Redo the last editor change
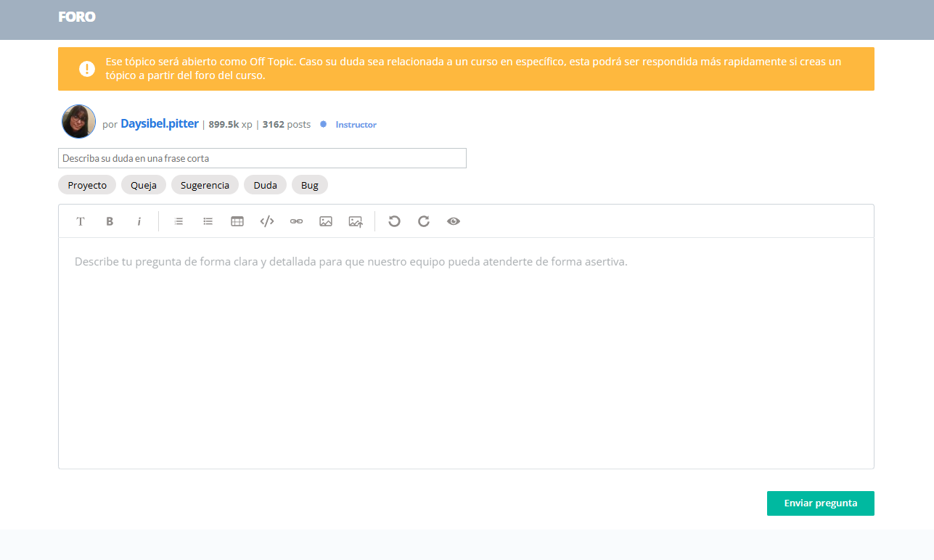The height and width of the screenshot is (560, 934). (424, 221)
